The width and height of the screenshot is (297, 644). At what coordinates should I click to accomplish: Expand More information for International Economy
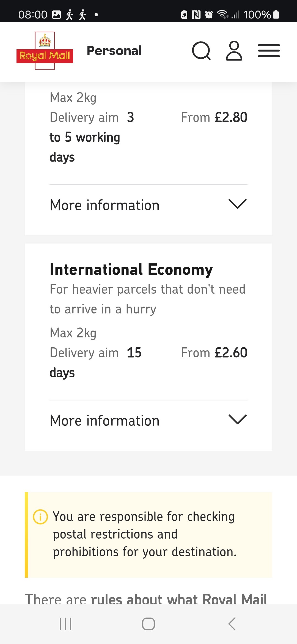point(105,421)
